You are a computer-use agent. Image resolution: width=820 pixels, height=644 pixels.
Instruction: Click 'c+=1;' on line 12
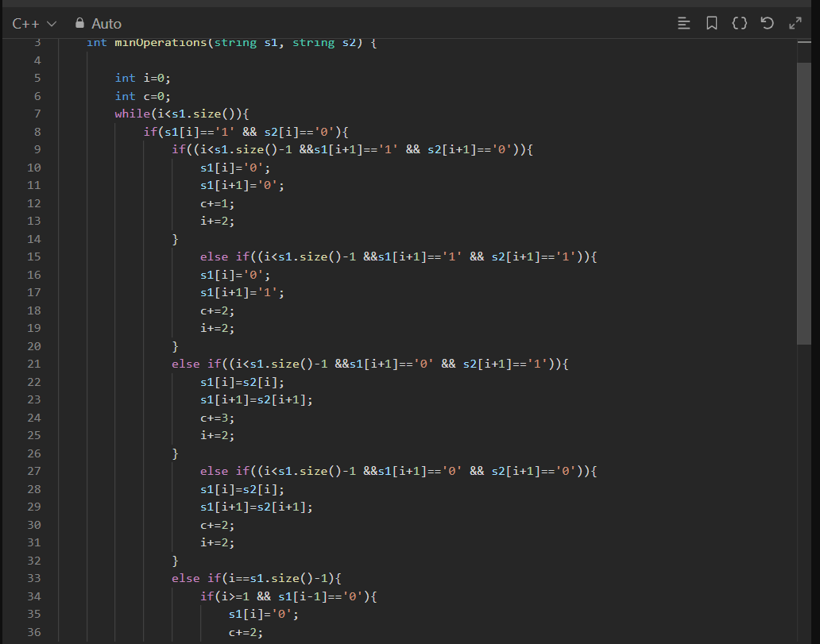pos(218,203)
